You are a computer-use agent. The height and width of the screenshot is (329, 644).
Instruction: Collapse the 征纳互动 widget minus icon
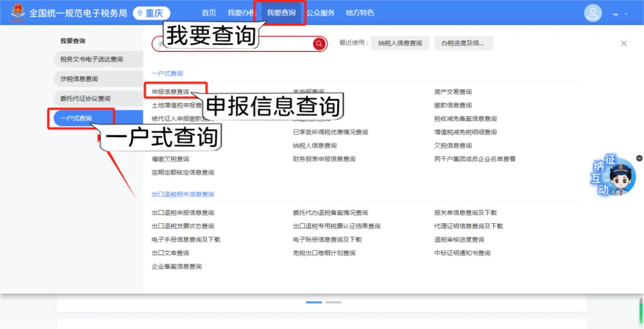[x=639, y=158]
